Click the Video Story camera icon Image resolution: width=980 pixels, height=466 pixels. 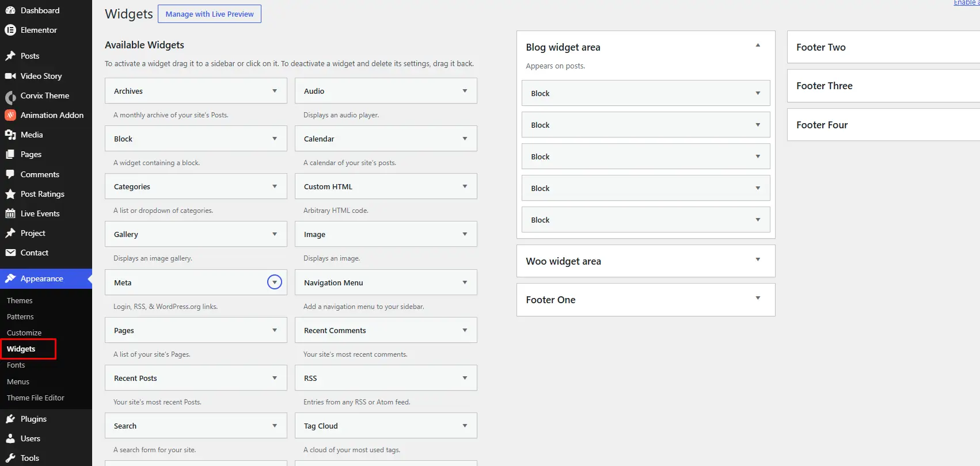[x=10, y=76]
